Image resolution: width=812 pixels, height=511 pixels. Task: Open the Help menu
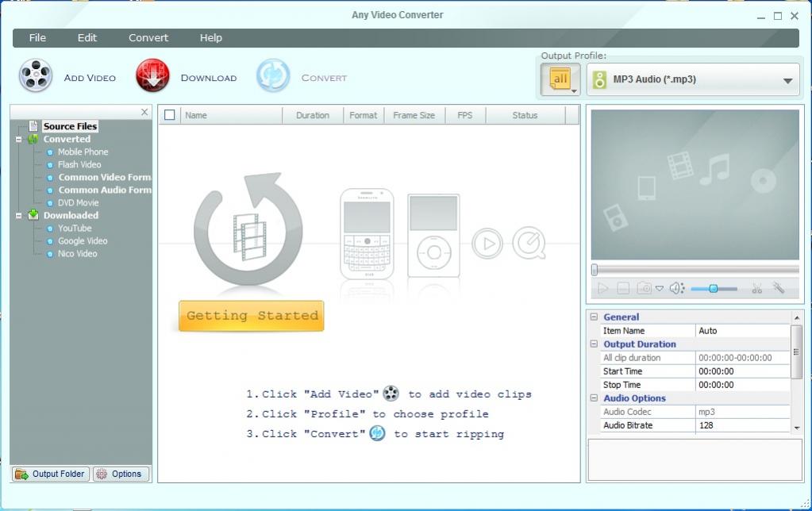[211, 38]
